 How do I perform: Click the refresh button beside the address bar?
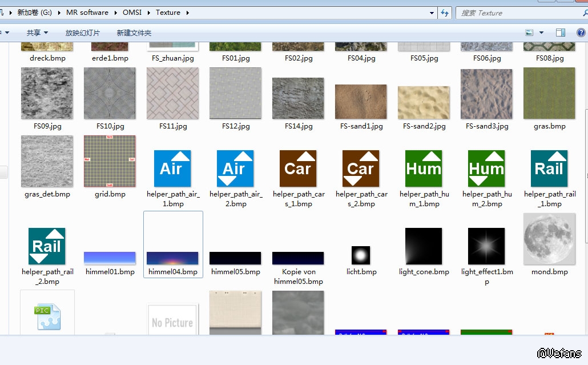pos(445,13)
